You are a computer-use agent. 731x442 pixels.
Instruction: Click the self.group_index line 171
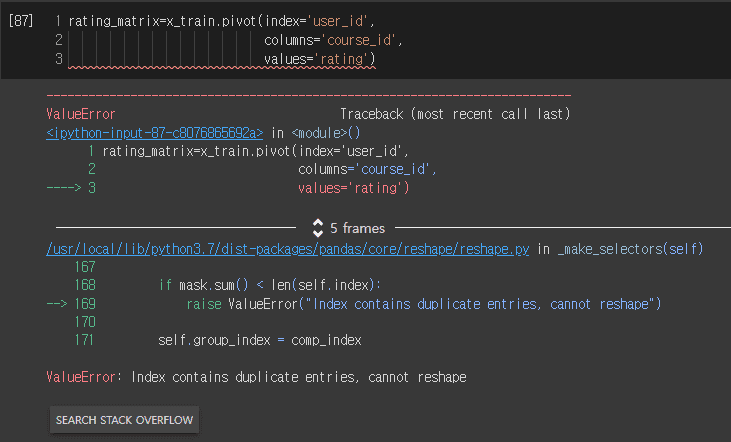(260, 340)
